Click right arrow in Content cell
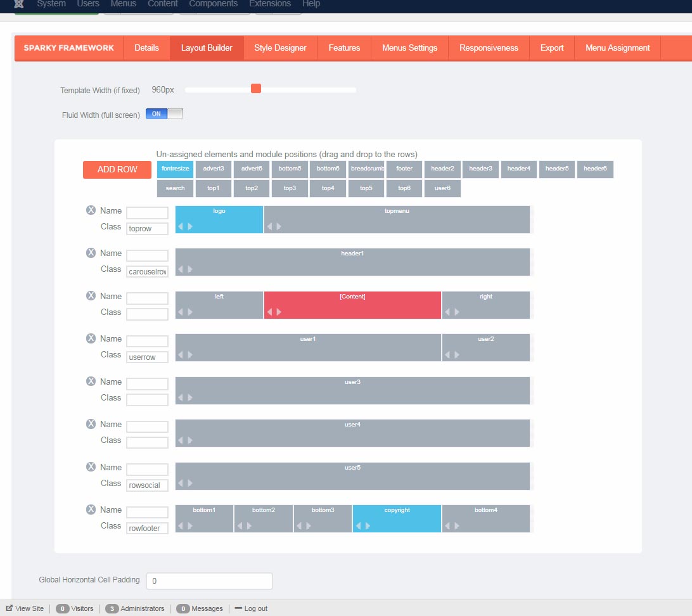This screenshot has width=692, height=616. pyautogui.click(x=279, y=312)
